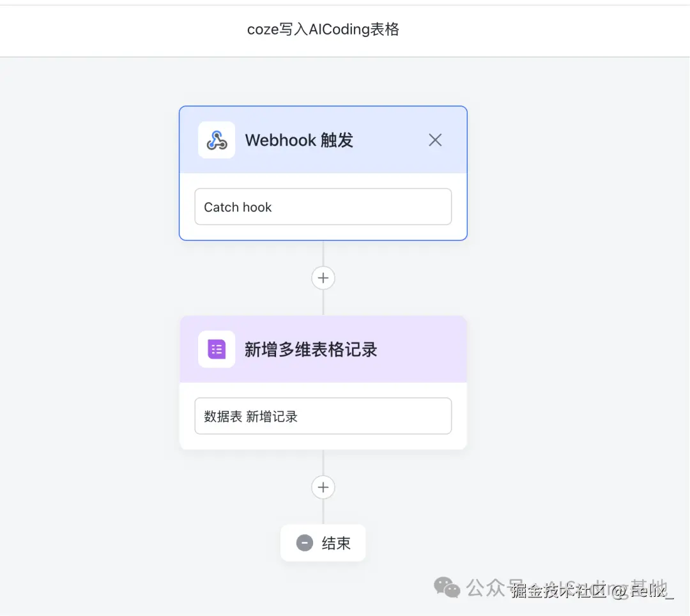Screen dimensions: 690x616
Task: Select the Catch hook field
Action: tap(323, 207)
